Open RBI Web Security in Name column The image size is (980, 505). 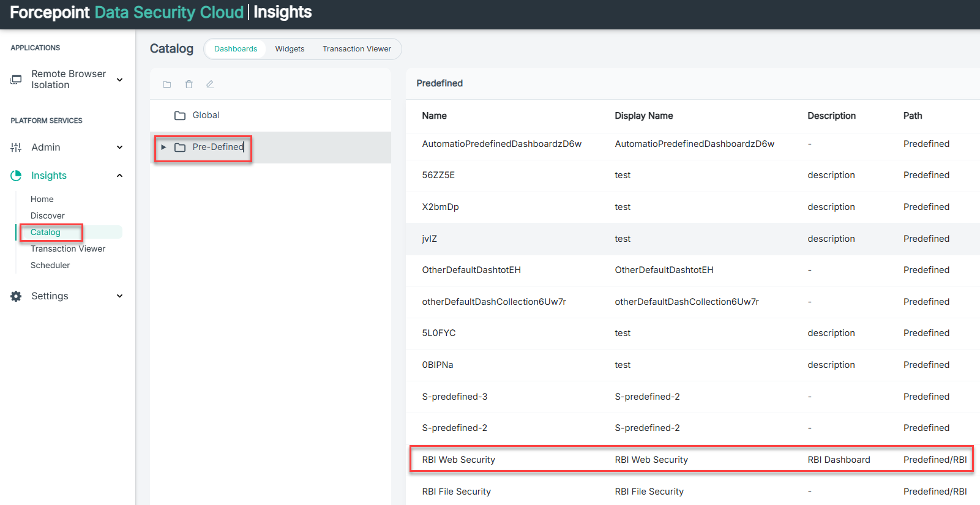(458, 460)
